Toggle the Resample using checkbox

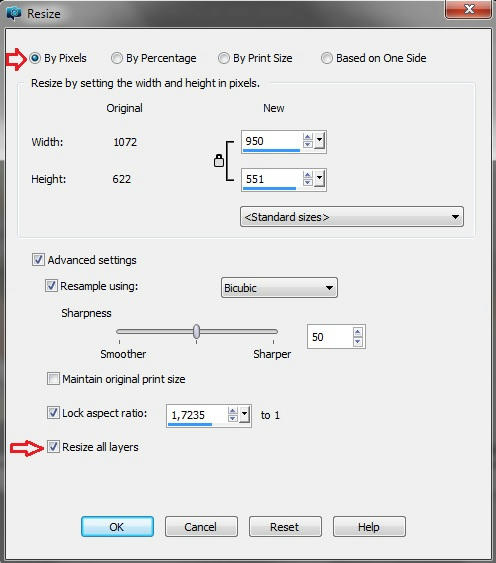click(51, 286)
